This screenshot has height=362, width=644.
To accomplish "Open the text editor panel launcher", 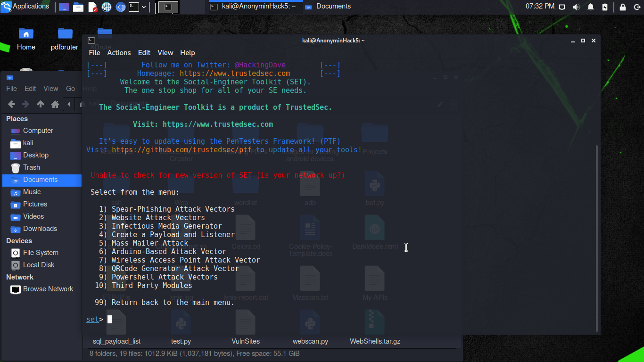I will tap(92, 7).
